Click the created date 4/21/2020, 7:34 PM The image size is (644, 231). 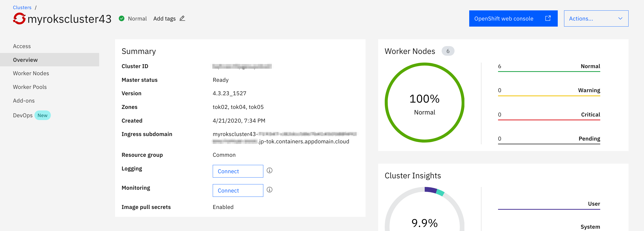(x=239, y=121)
